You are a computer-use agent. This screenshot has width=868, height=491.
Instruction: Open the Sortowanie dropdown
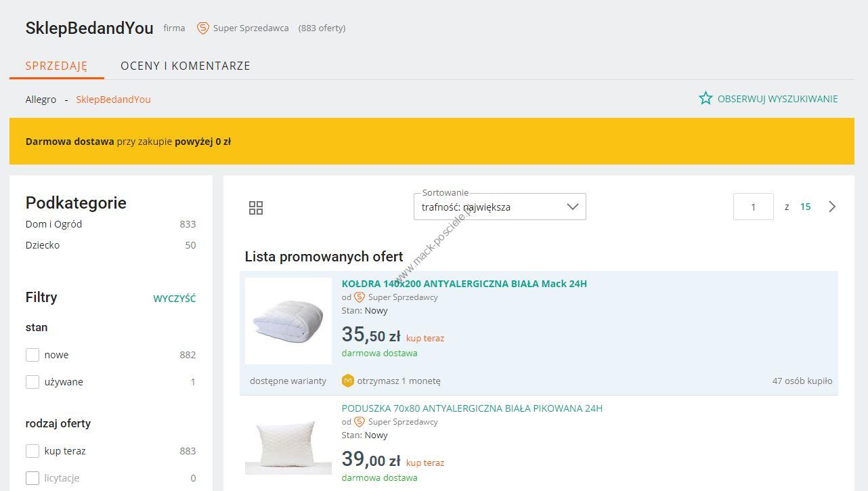pyautogui.click(x=500, y=207)
